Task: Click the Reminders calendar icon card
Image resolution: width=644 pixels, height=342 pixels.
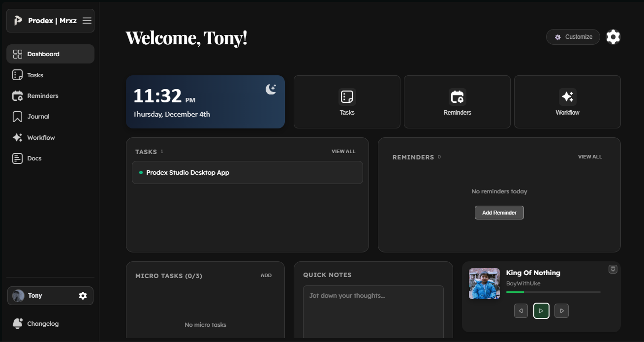Action: click(x=457, y=101)
